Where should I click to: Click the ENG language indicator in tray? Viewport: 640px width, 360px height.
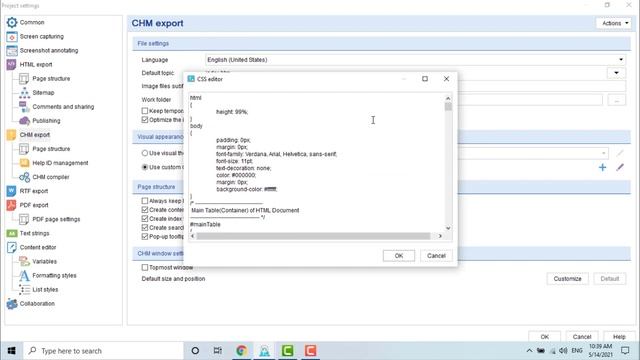pos(577,351)
